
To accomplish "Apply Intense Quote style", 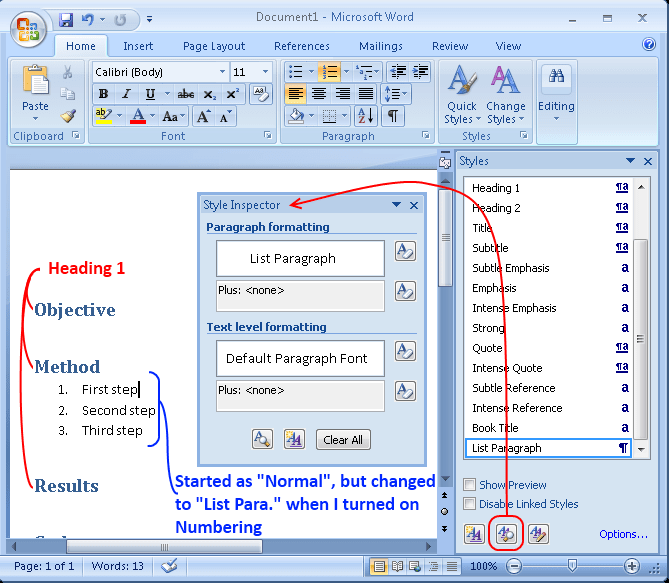I will [550, 368].
